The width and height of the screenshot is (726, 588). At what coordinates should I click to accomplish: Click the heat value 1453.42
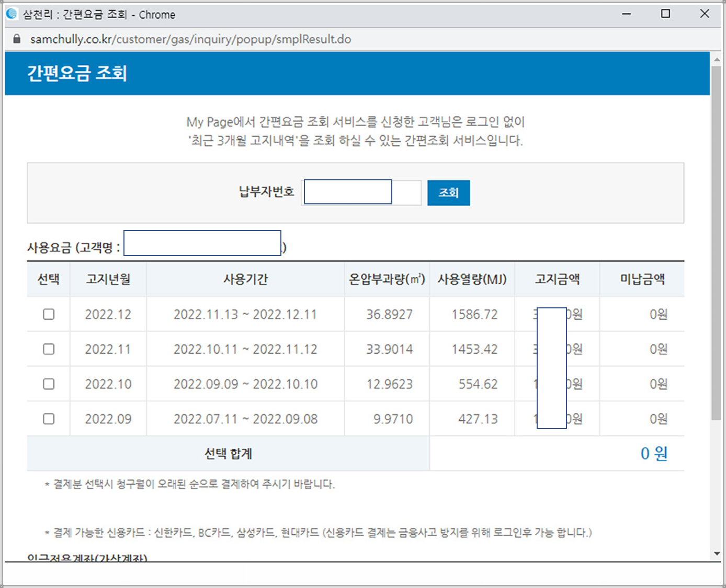(x=474, y=349)
